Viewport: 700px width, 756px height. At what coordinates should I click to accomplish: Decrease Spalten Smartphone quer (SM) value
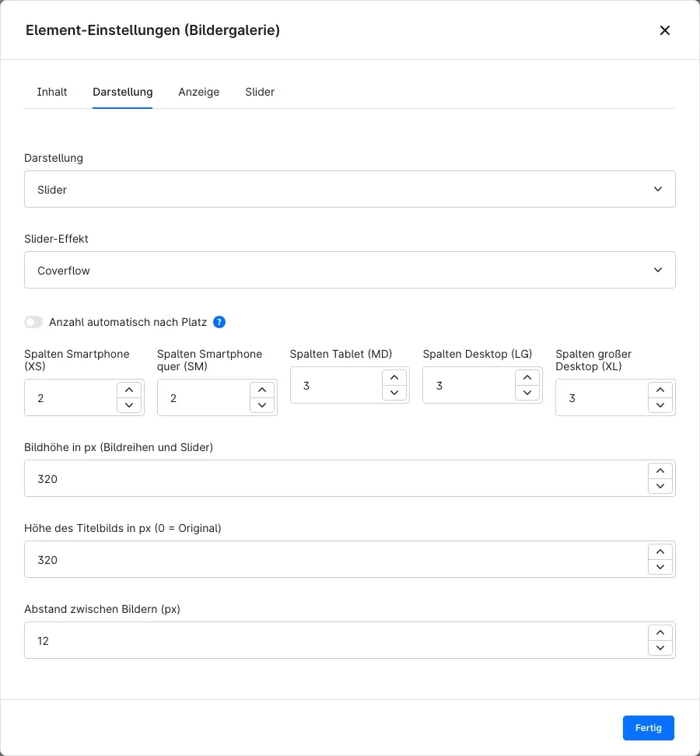262,405
